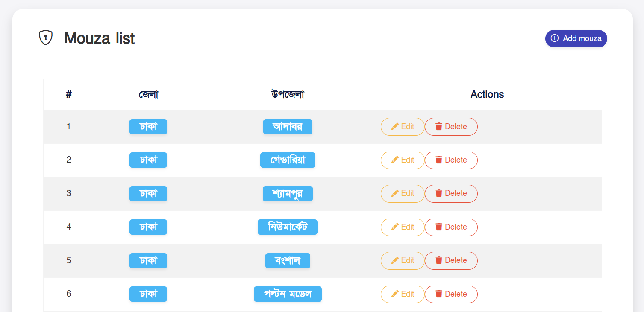Click the plus icon in Add mouza

(554, 38)
